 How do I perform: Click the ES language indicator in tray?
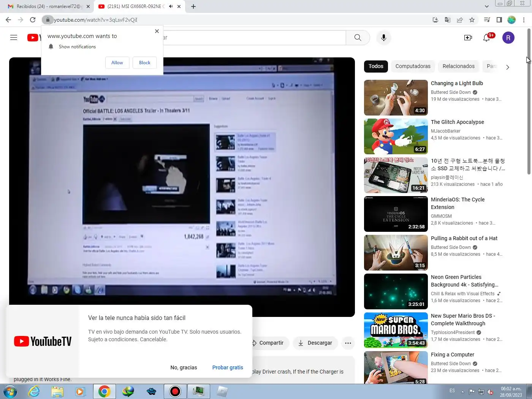point(452,391)
